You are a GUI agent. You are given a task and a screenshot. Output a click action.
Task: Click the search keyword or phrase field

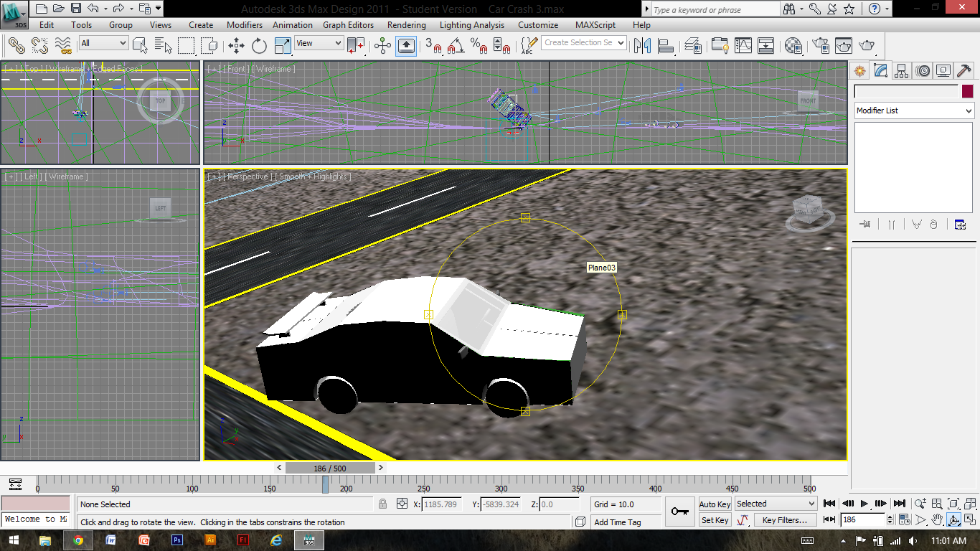pyautogui.click(x=715, y=9)
